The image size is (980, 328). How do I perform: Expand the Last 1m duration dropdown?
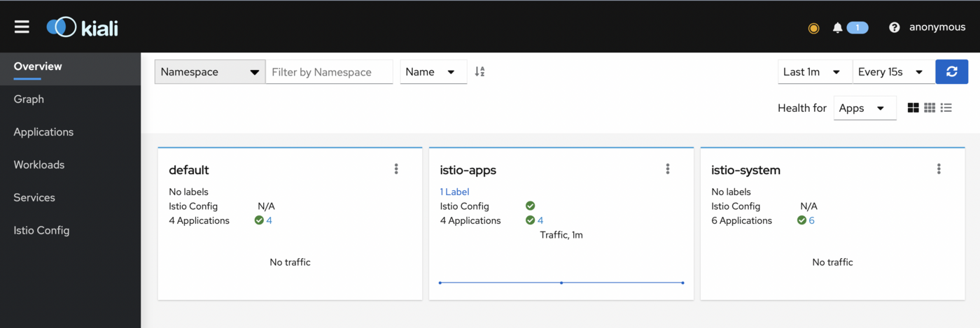pos(814,72)
